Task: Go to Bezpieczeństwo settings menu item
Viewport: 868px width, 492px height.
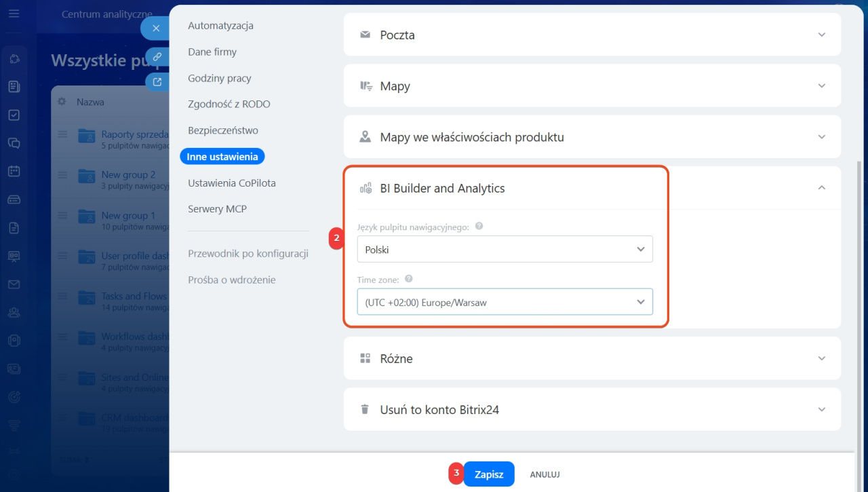Action: [223, 130]
